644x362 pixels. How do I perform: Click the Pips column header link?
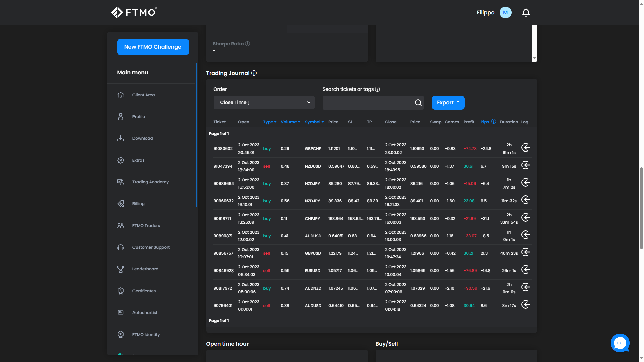click(x=485, y=122)
